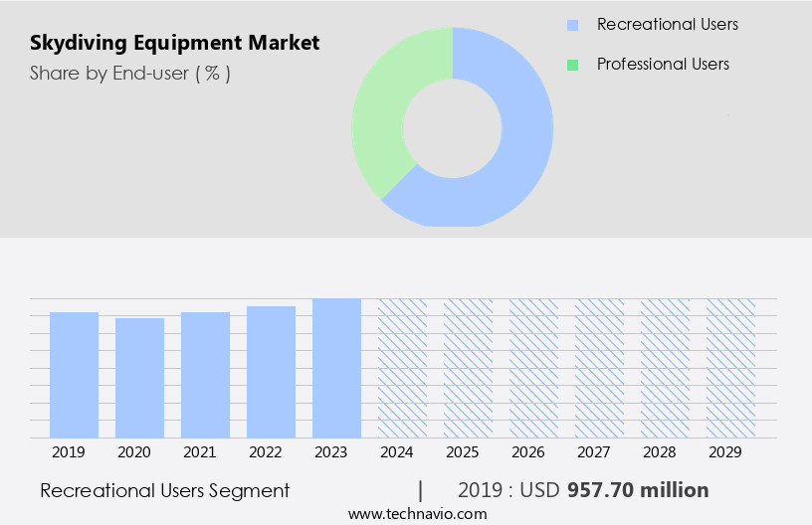Click the 2021 bar in the chart
The width and height of the screenshot is (812, 525).
(205, 375)
